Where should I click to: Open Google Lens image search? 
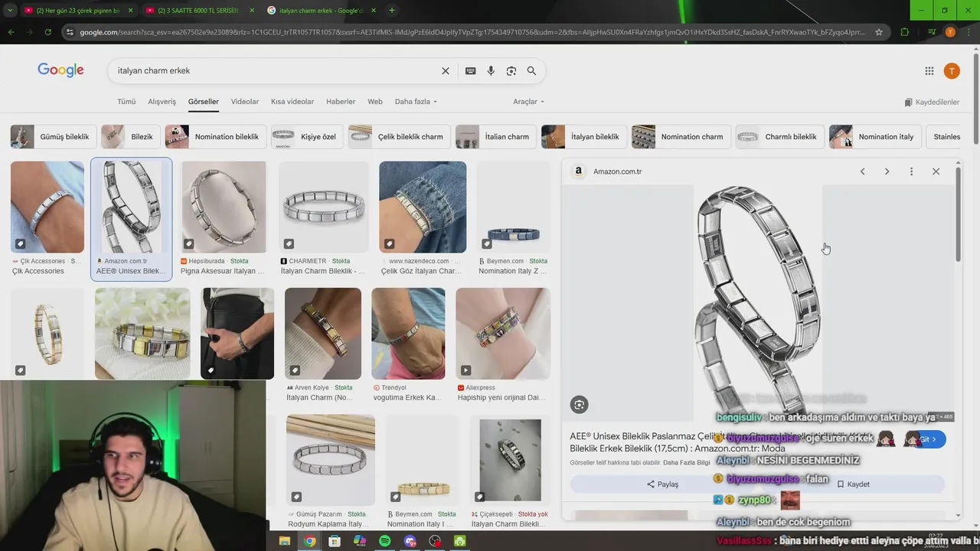click(x=511, y=70)
